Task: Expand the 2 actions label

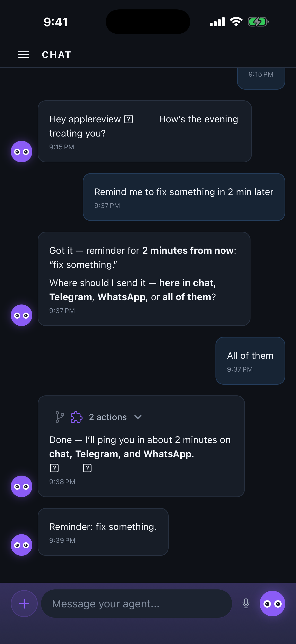Action: coord(108,417)
